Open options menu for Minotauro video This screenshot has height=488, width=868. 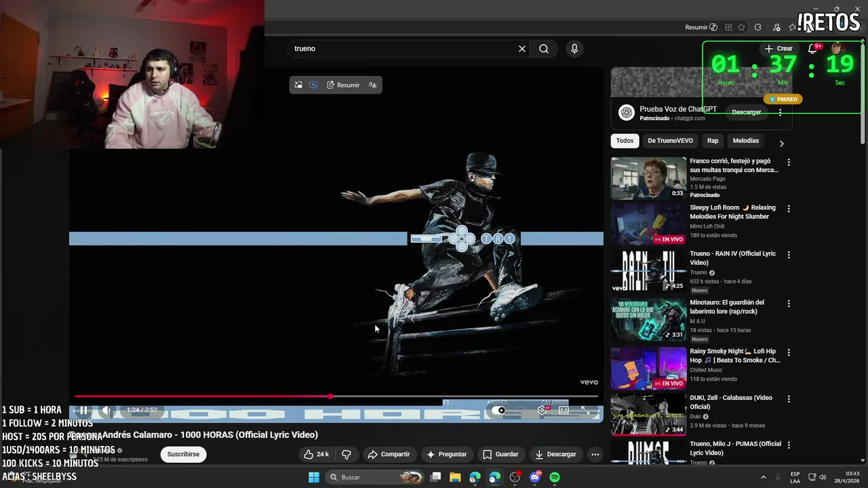click(789, 304)
